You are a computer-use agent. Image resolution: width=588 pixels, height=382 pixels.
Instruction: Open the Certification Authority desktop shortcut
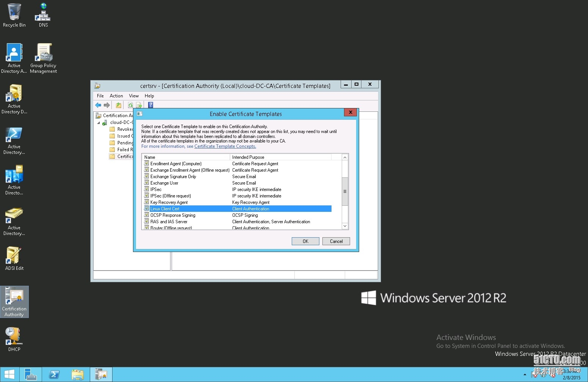pyautogui.click(x=14, y=302)
